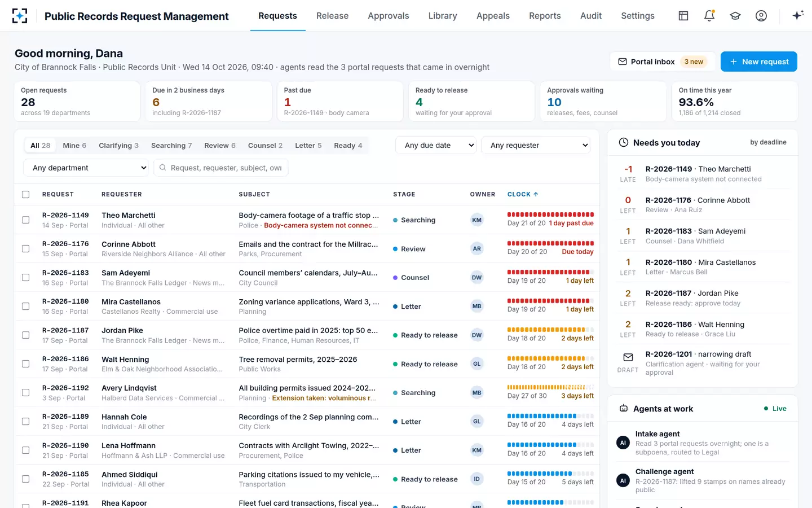Toggle the select-all checkbox in table header

25,194
